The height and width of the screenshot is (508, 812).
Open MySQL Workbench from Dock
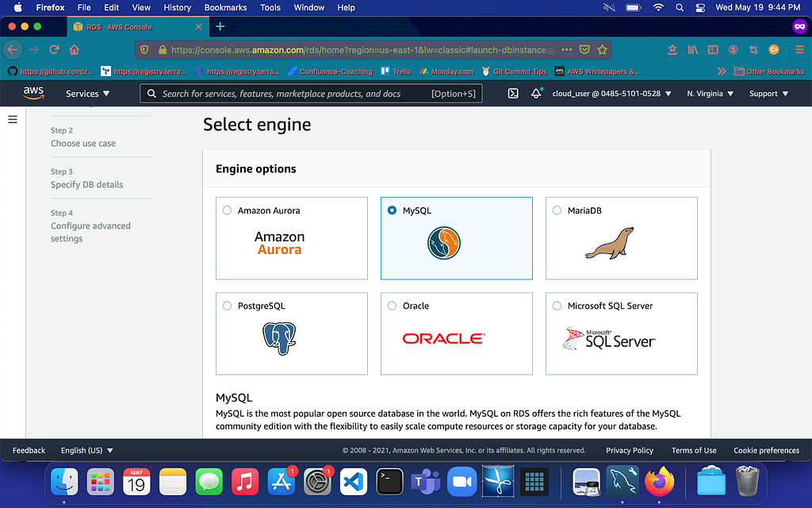coord(622,482)
